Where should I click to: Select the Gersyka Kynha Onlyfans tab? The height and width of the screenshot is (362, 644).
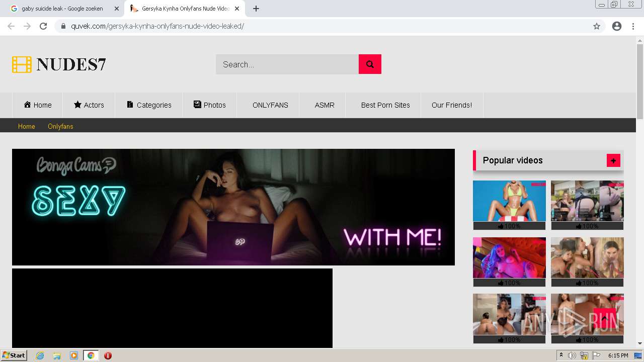pyautogui.click(x=185, y=9)
